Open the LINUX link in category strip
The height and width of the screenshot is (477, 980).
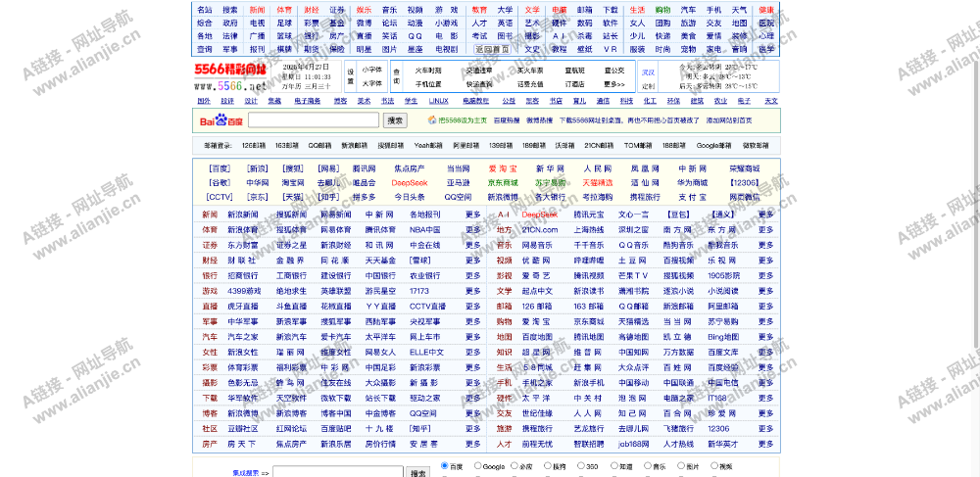click(x=438, y=101)
